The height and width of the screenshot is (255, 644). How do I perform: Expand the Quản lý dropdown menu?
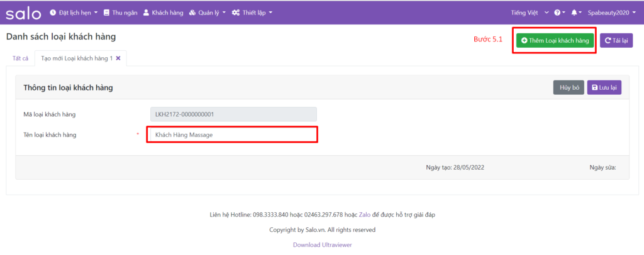(x=207, y=13)
